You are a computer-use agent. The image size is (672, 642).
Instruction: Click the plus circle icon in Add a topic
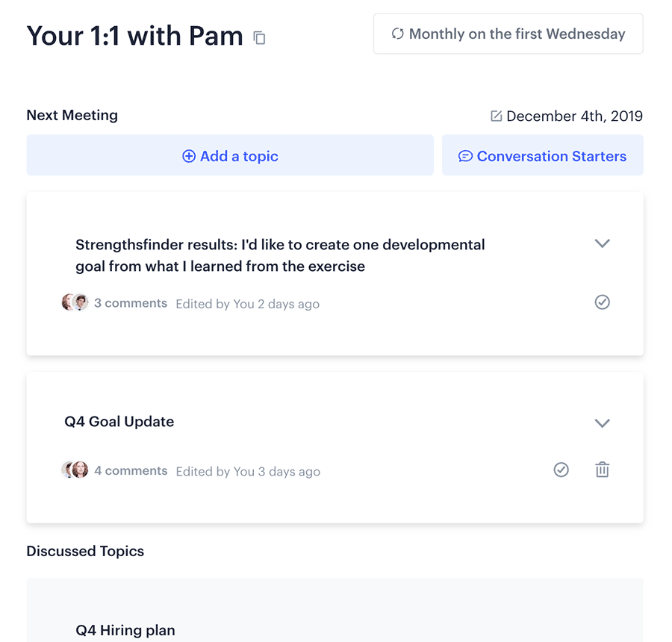tap(189, 156)
